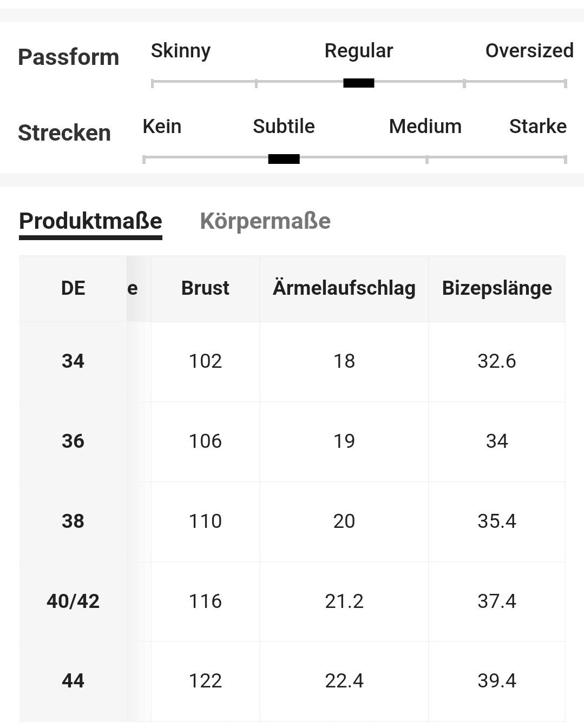Image resolution: width=584 pixels, height=728 pixels.
Task: Select the Bizepslänge column header
Action: [497, 288]
